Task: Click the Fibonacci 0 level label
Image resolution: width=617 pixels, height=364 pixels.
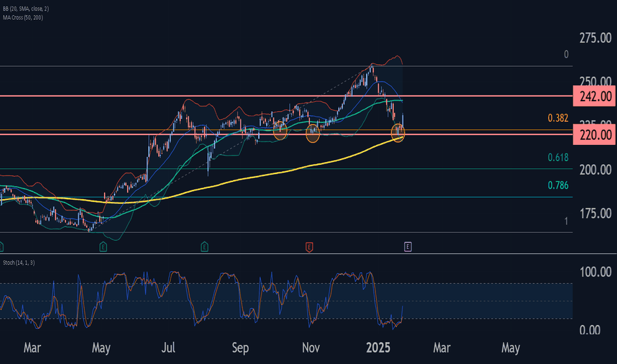Action: 566,54
